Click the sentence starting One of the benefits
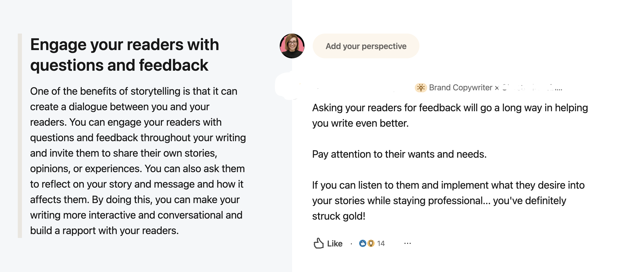This screenshot has height=272, width=644. pyautogui.click(x=134, y=91)
